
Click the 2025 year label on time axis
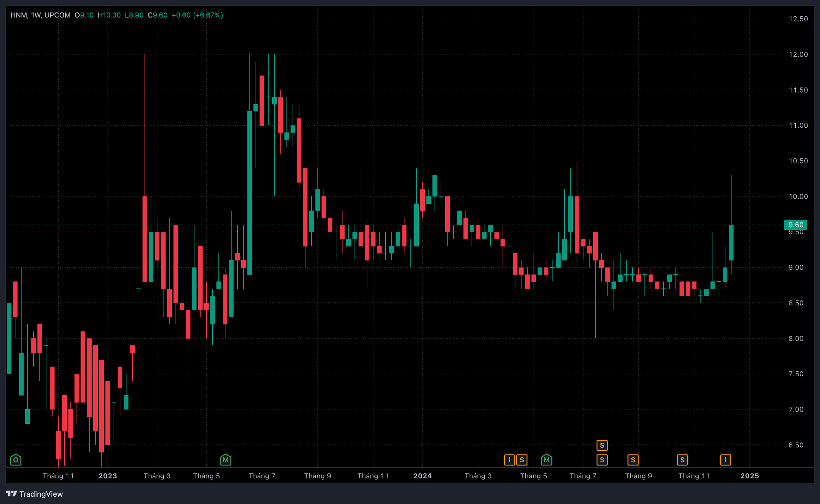pos(750,476)
